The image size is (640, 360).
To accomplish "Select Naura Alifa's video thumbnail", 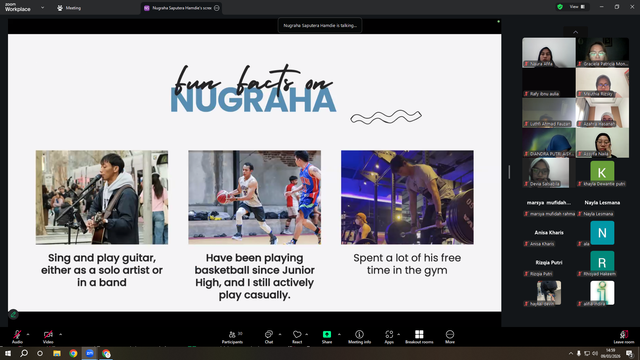I will [549, 52].
